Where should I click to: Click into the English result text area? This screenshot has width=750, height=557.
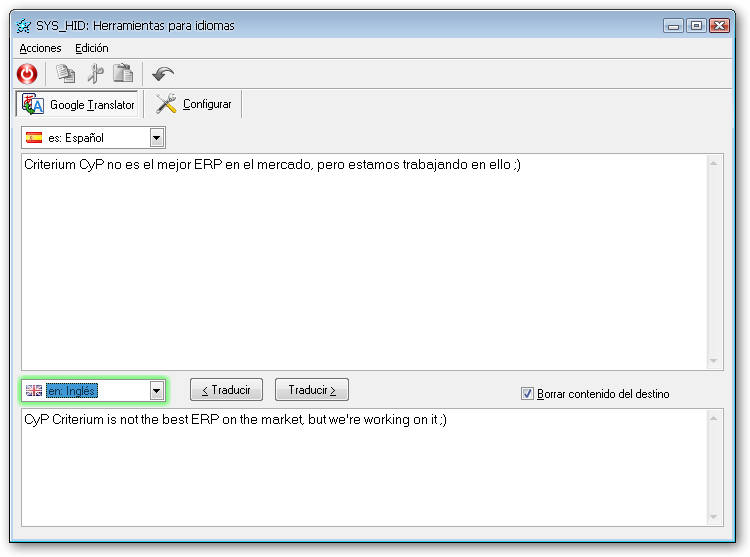tap(364, 468)
